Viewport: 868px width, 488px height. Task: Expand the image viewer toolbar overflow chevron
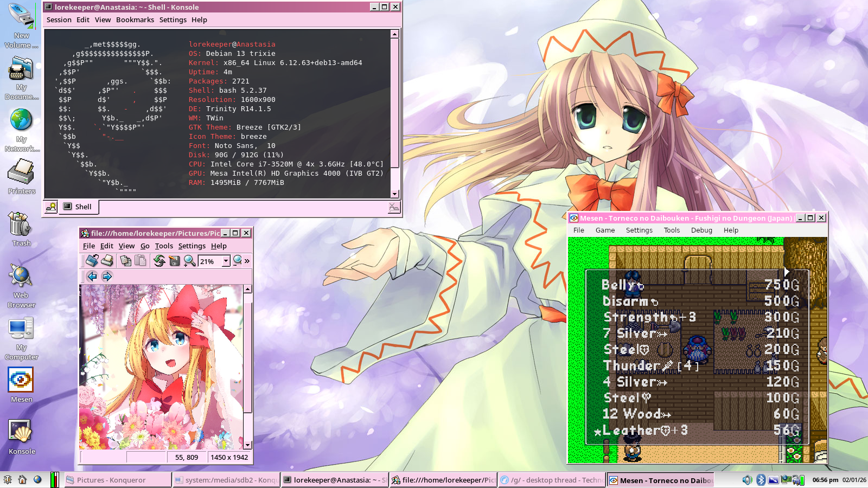(x=247, y=261)
